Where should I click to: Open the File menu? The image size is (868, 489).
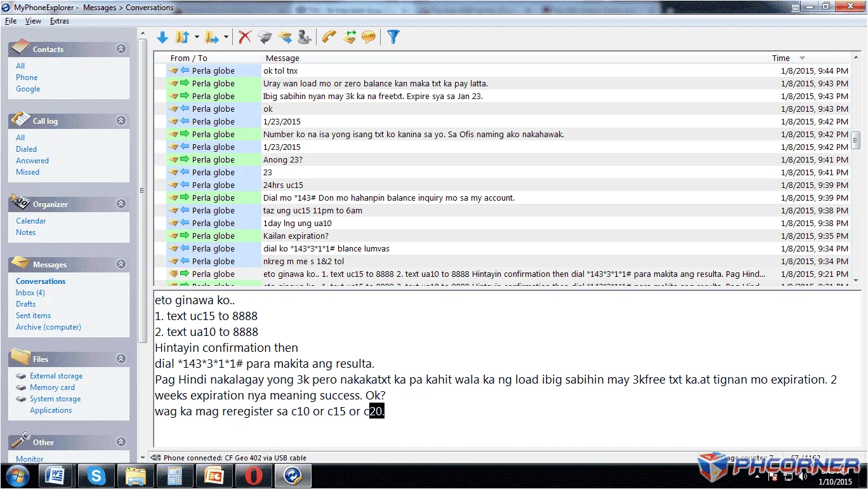point(10,21)
